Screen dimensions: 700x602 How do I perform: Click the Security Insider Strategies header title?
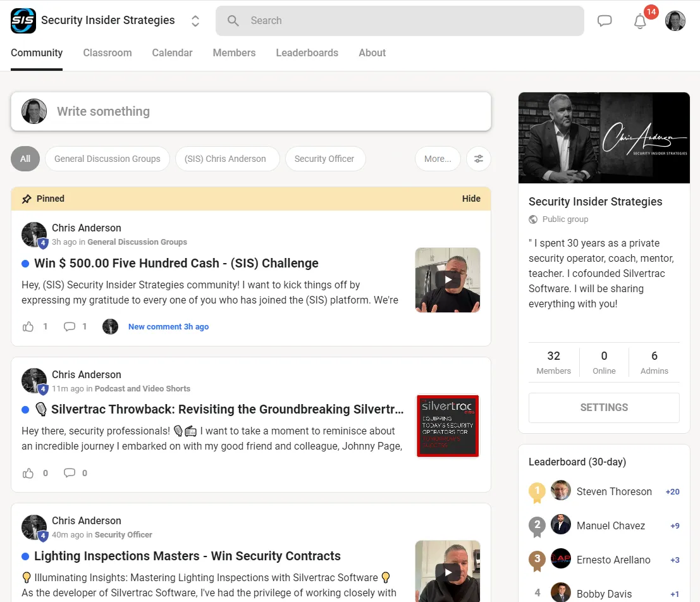107,20
